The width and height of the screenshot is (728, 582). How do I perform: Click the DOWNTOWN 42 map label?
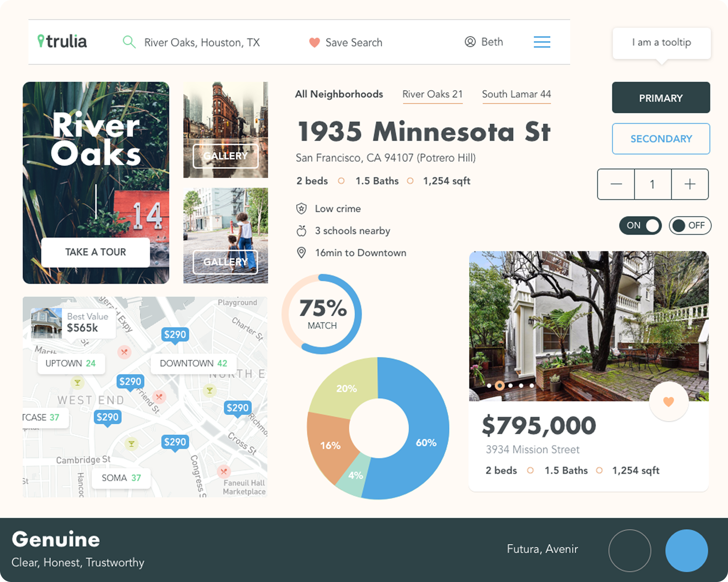point(193,363)
